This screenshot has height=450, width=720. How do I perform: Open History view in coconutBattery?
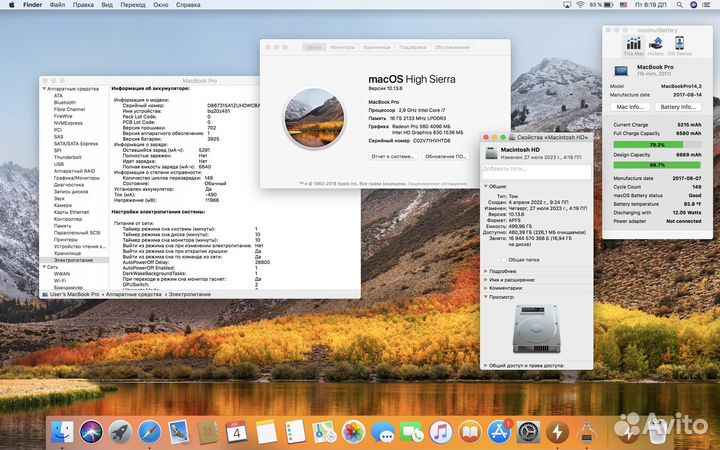pos(656,46)
